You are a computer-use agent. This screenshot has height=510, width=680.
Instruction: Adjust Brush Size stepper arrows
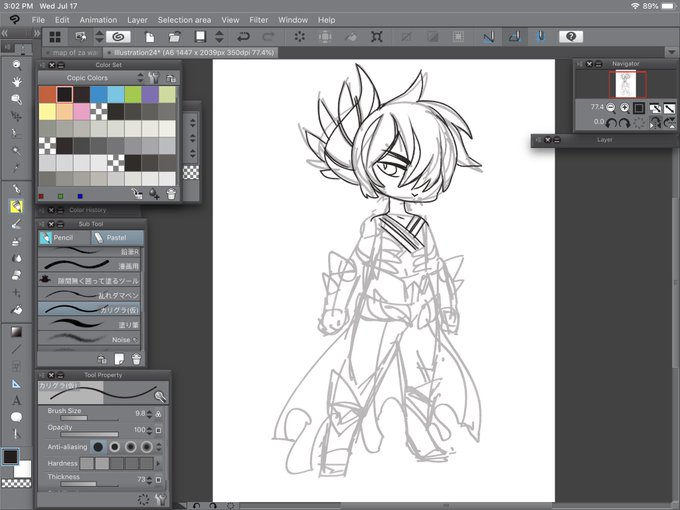[x=150, y=414]
